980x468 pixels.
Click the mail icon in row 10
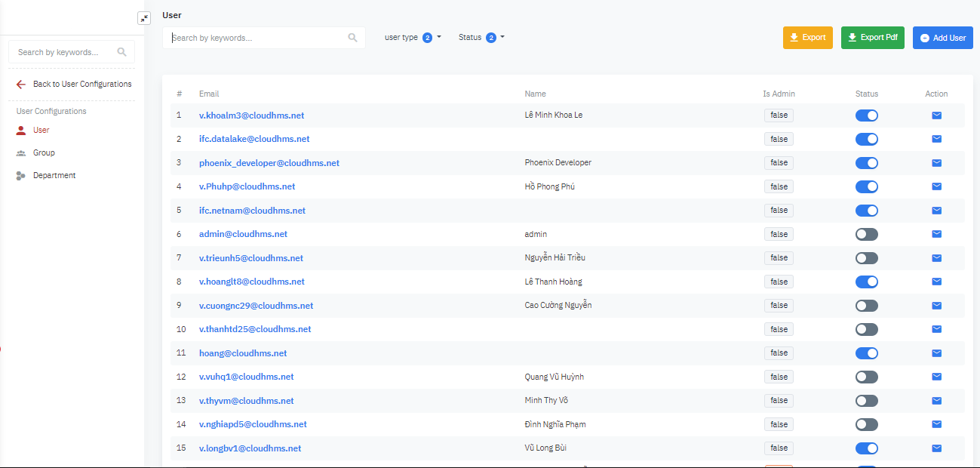point(936,329)
